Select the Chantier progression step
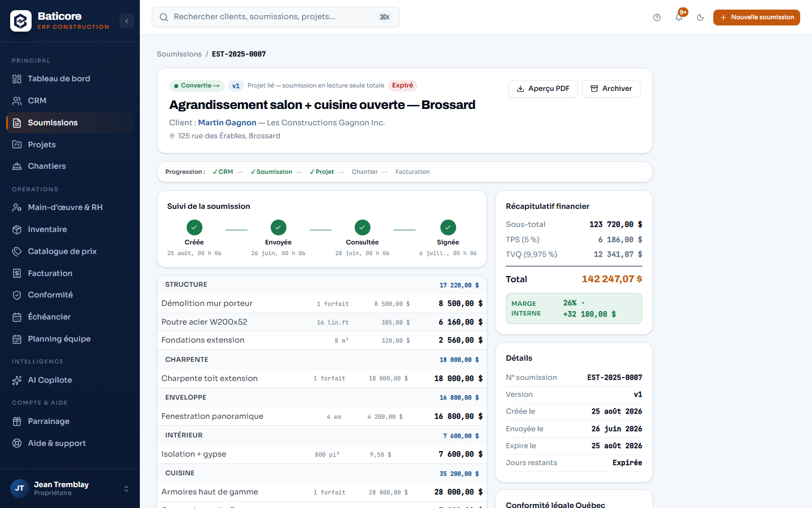 (x=365, y=172)
